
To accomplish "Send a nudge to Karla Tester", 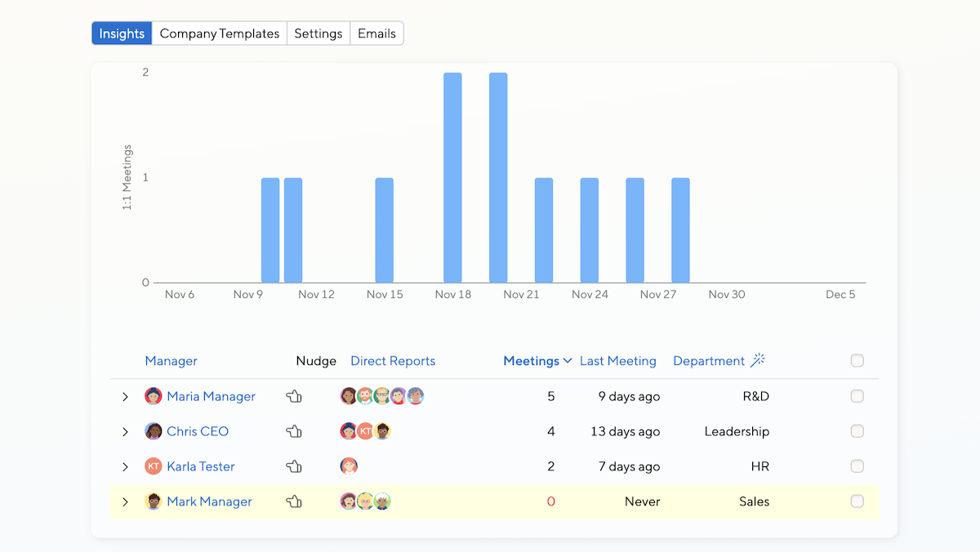I will click(294, 467).
